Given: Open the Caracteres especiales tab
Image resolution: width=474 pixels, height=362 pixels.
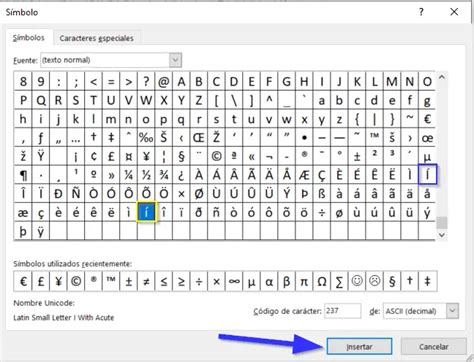Looking at the screenshot, I should (x=97, y=38).
